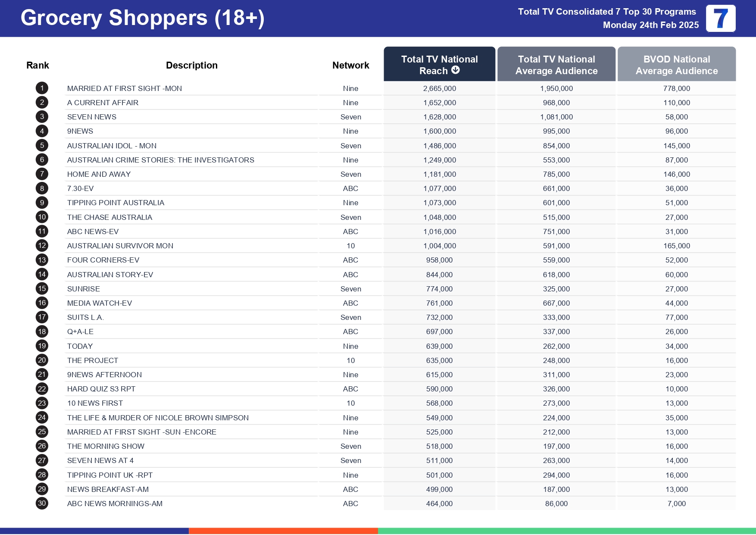Click reach value 2,665,000 cell

point(439,88)
